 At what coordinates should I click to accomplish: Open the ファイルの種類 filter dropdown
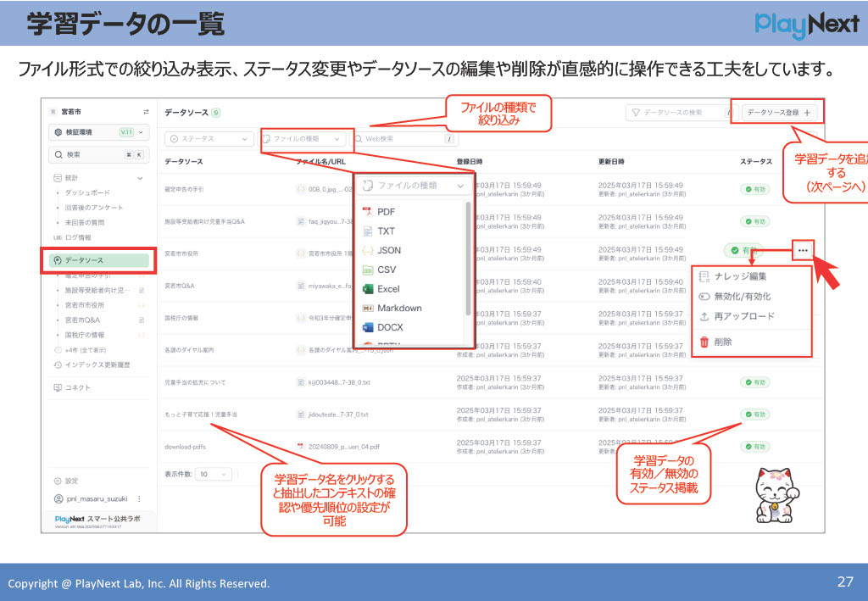click(x=305, y=137)
